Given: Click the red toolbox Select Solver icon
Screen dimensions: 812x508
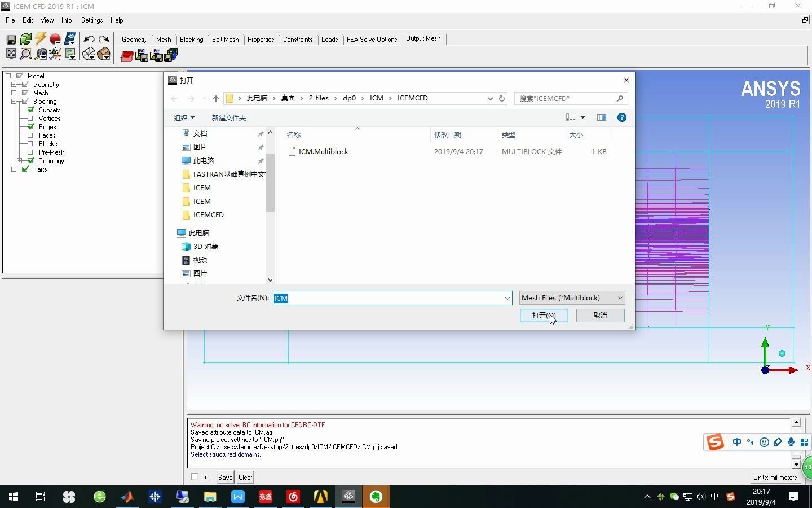Looking at the screenshot, I should 127,55.
